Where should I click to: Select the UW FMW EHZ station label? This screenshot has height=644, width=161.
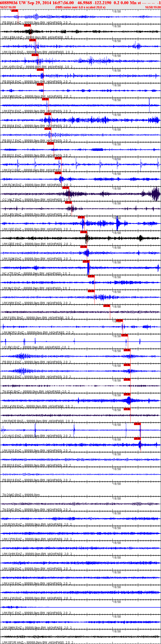[x=37, y=96]
